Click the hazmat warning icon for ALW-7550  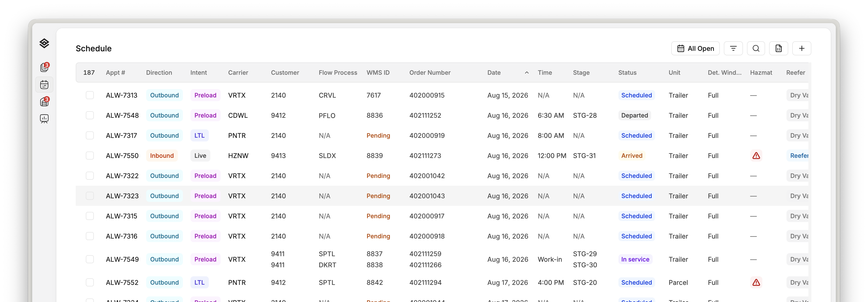click(756, 155)
